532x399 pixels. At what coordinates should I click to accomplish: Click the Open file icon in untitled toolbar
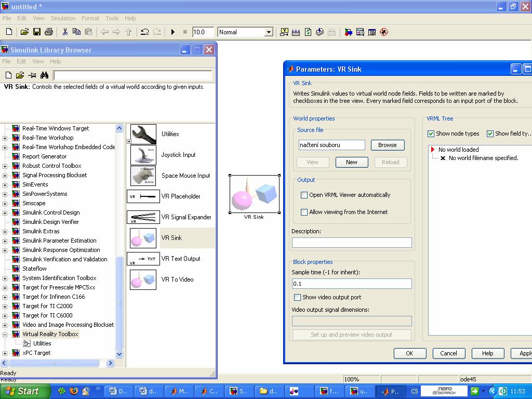pyautogui.click(x=24, y=32)
